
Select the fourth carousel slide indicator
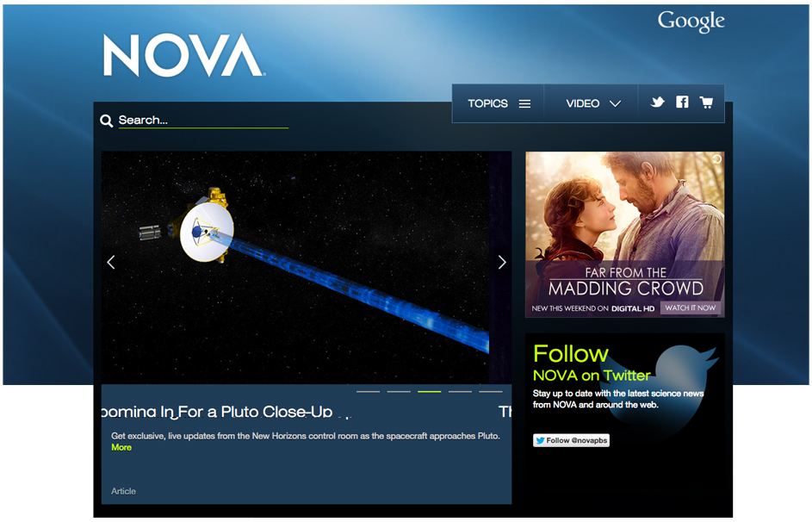click(x=460, y=391)
